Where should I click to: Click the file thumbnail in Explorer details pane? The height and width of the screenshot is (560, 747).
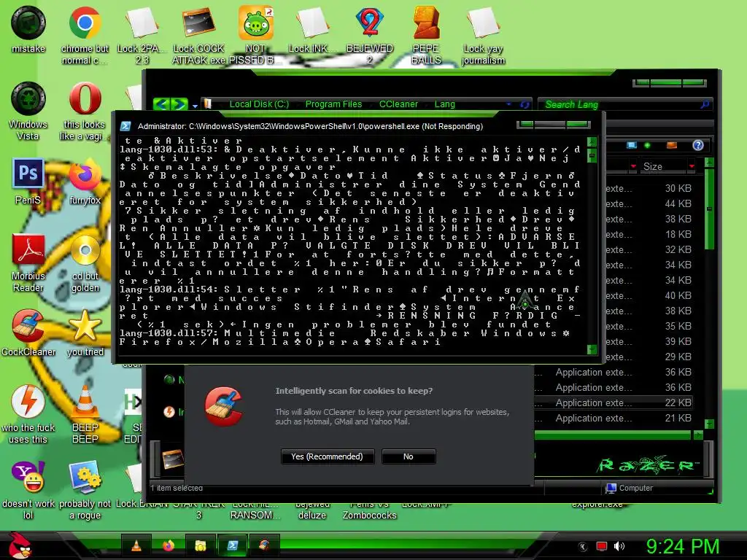pos(172,459)
